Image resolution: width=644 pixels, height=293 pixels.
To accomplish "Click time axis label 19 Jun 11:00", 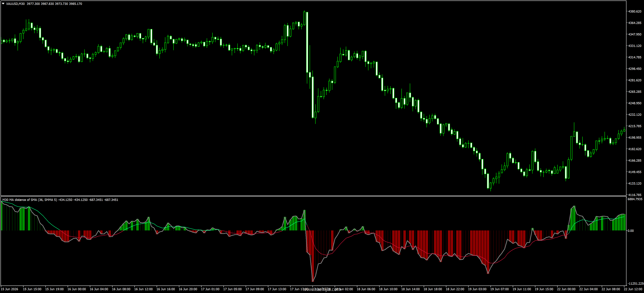I will pyautogui.click(x=522, y=290).
